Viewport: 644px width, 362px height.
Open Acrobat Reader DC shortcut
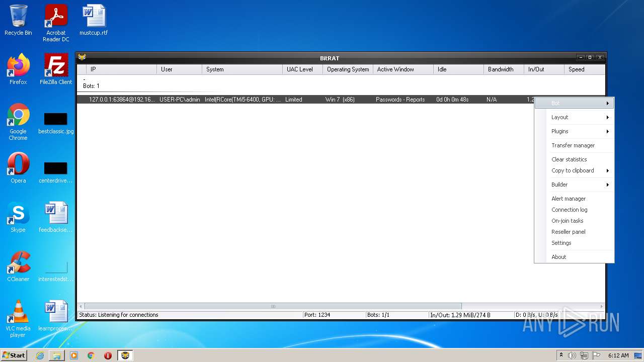56,23
